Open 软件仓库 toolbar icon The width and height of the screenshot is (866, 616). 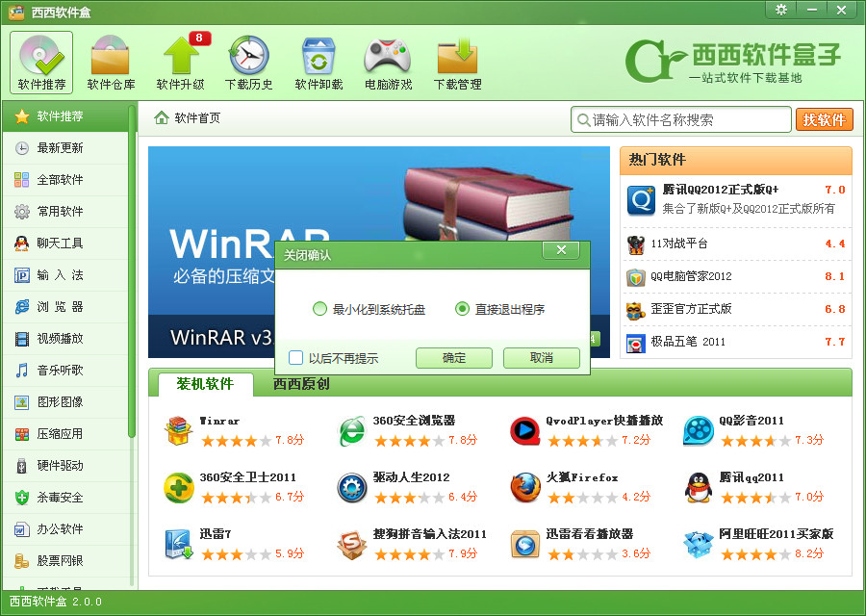coord(111,62)
